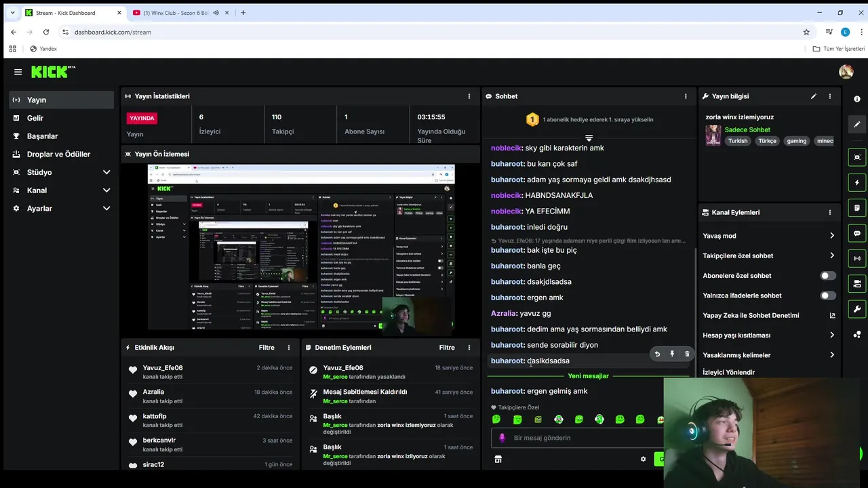Open Yandex bookmark

click(43, 49)
